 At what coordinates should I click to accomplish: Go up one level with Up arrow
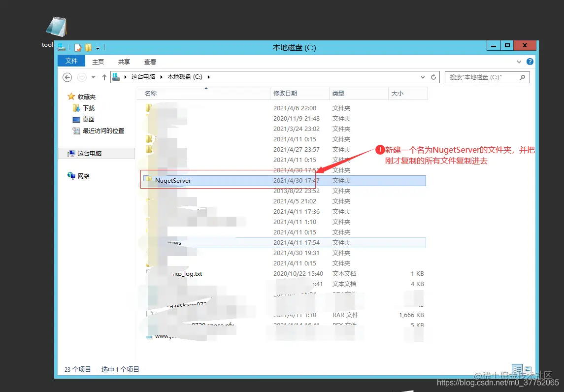pos(104,77)
